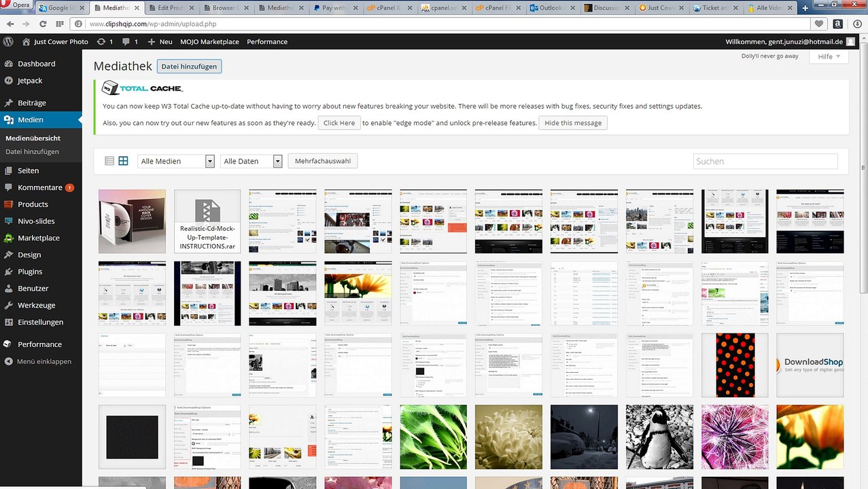Switch to the Discussion browser tab
868x489 pixels.
608,8
